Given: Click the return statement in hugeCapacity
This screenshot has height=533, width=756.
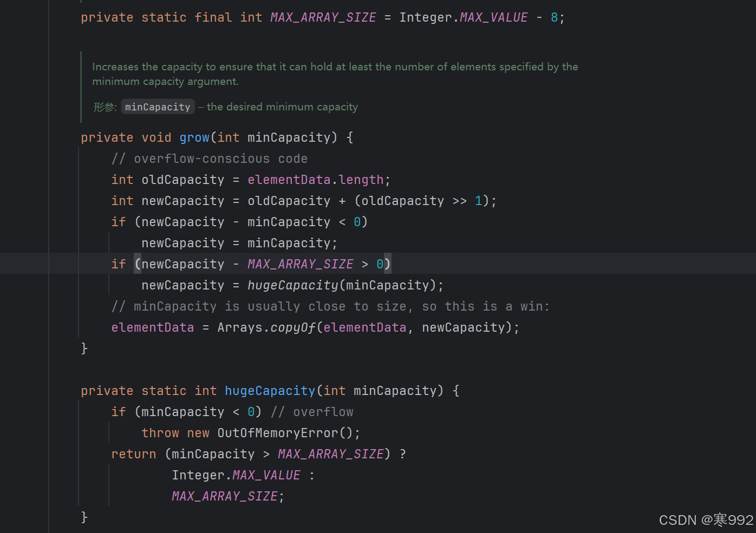Looking at the screenshot, I should coord(133,453).
